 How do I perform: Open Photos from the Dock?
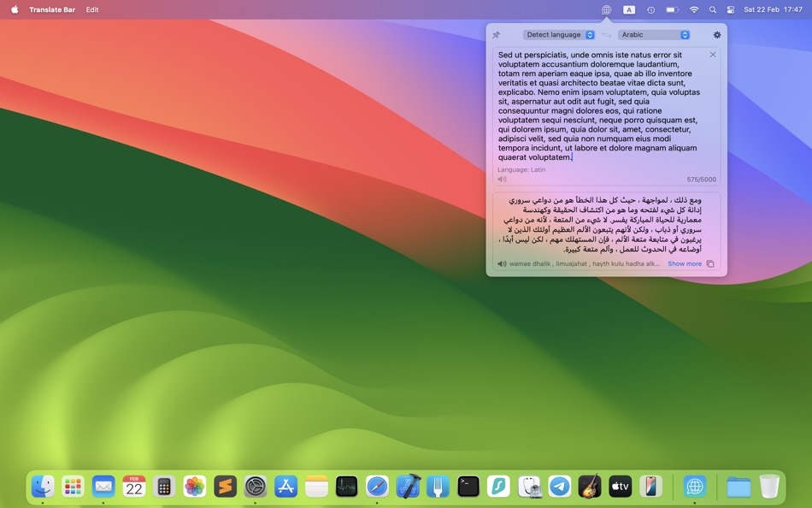[195, 487]
